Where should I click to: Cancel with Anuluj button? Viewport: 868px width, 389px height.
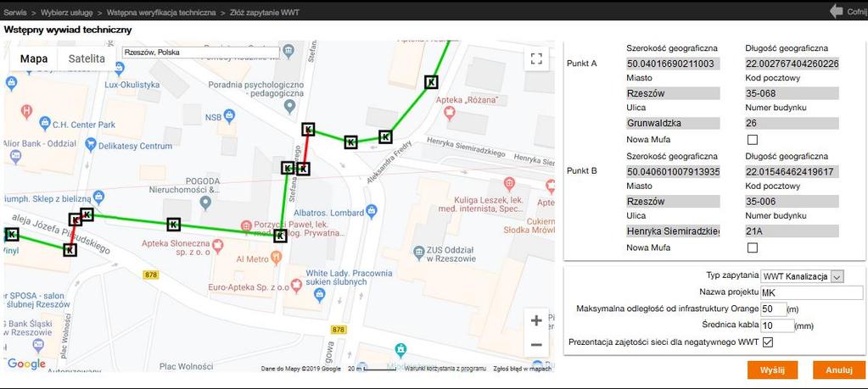838,370
